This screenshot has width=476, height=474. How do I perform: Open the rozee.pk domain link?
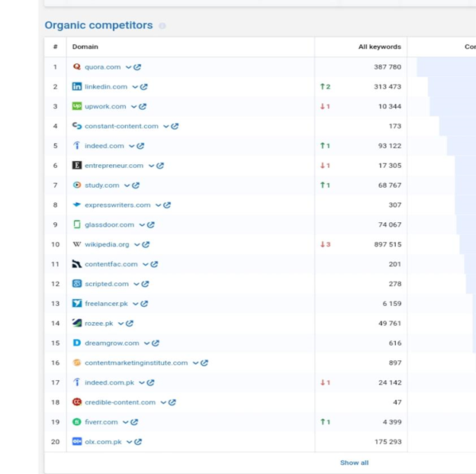pos(99,324)
